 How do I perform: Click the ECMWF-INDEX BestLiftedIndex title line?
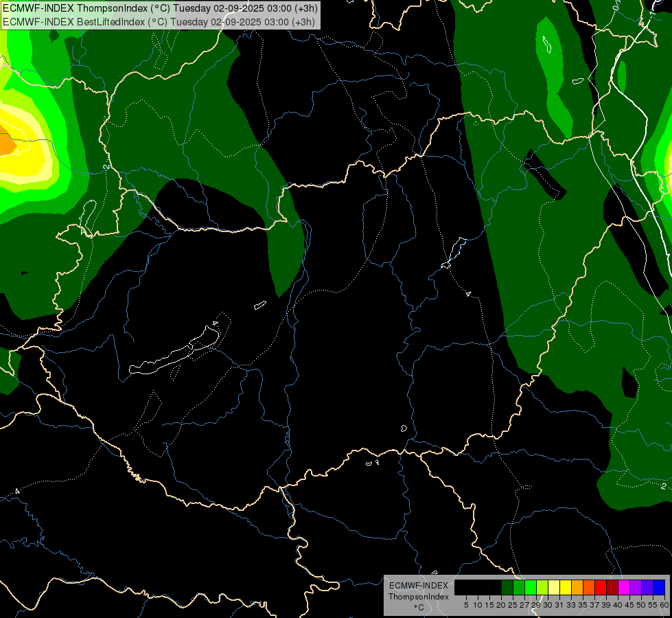(159, 22)
